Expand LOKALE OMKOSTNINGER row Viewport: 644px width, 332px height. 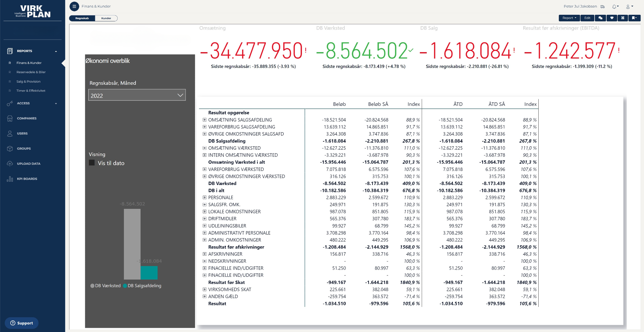click(x=204, y=212)
